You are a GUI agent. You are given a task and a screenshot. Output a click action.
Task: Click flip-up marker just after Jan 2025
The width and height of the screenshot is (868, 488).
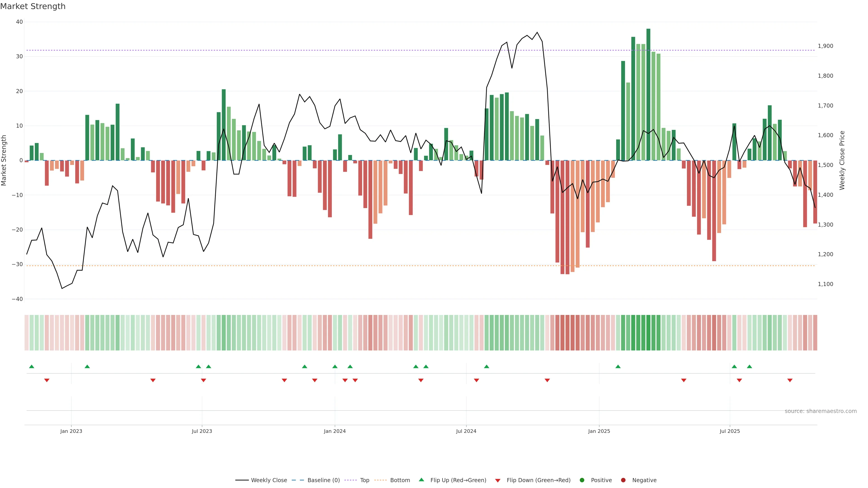tap(618, 366)
